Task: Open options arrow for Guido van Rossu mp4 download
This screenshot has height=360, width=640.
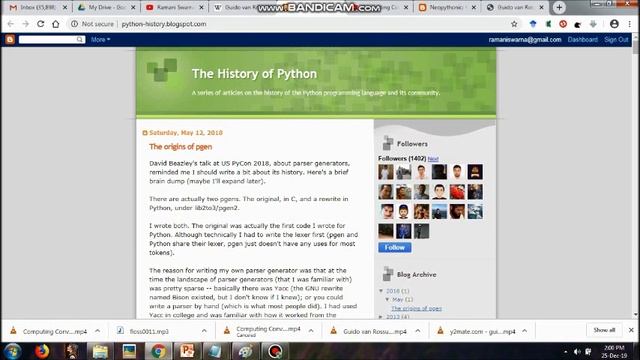Action: [x=418, y=331]
